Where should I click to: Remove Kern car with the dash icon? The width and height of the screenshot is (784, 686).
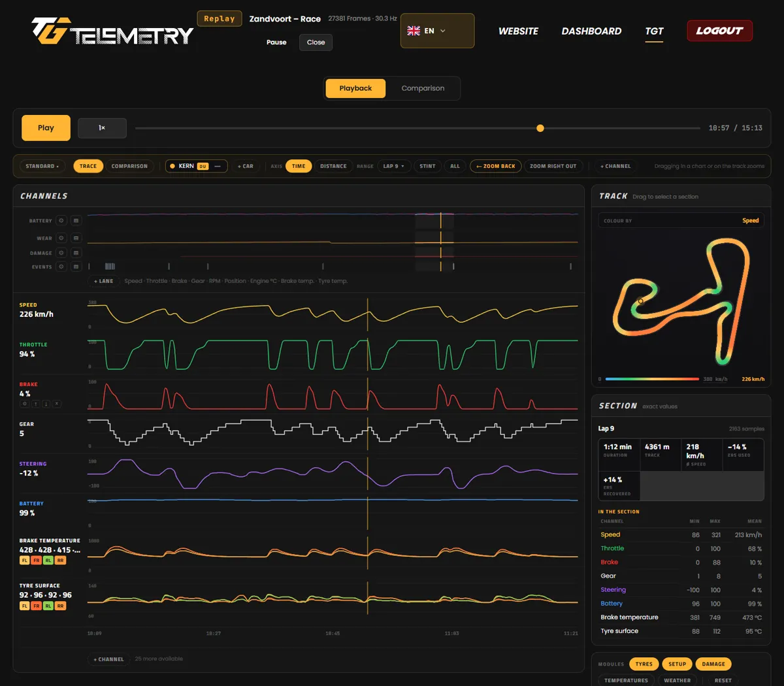(x=218, y=166)
